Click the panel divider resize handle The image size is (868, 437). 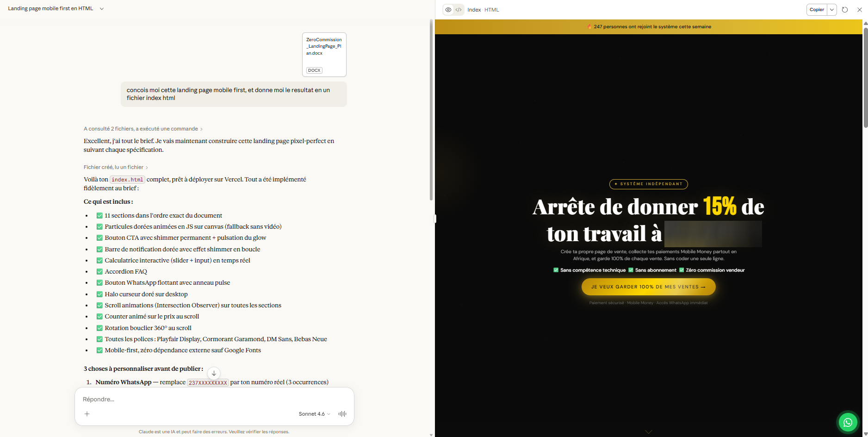(x=434, y=218)
